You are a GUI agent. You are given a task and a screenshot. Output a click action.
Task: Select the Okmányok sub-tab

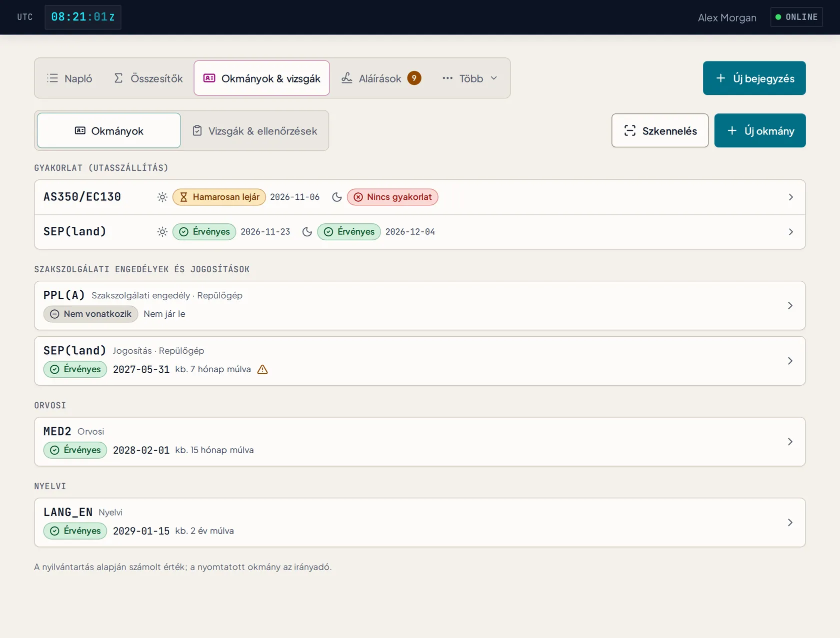[x=109, y=130]
